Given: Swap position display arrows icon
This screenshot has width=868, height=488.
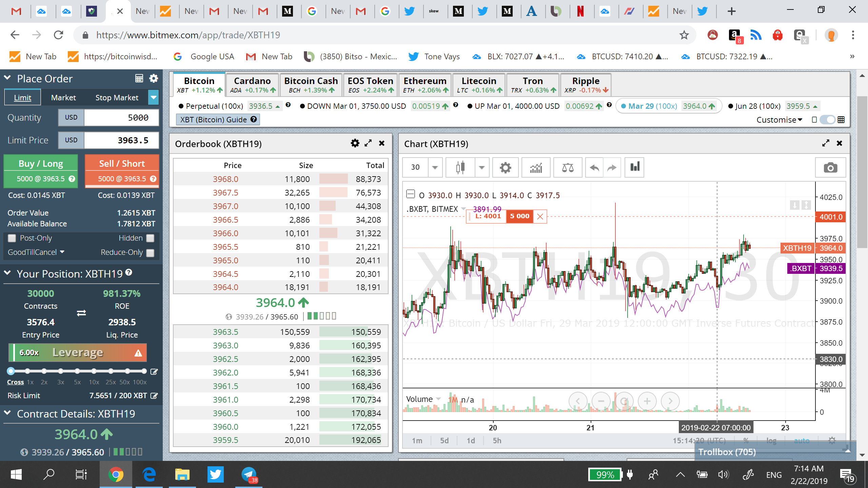Looking at the screenshot, I should point(81,313).
